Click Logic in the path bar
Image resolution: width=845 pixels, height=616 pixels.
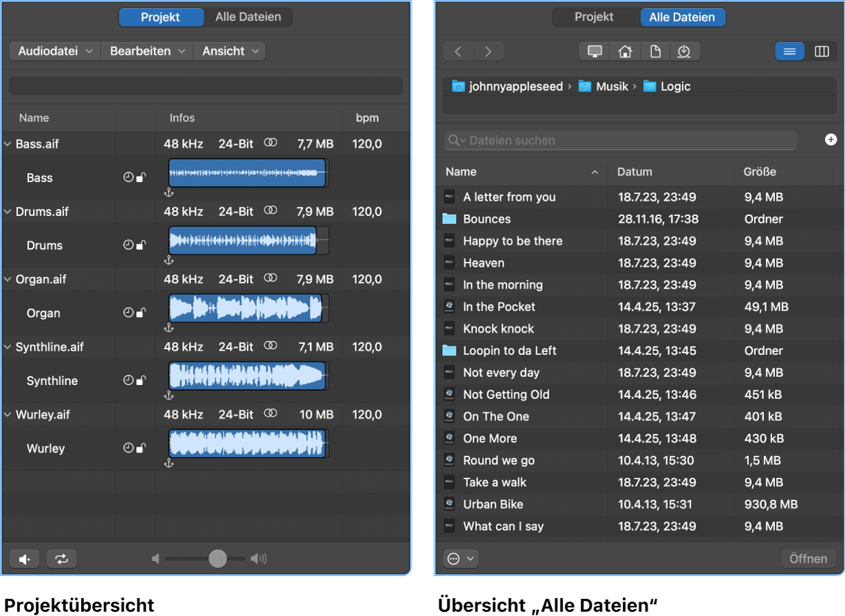[x=667, y=87]
